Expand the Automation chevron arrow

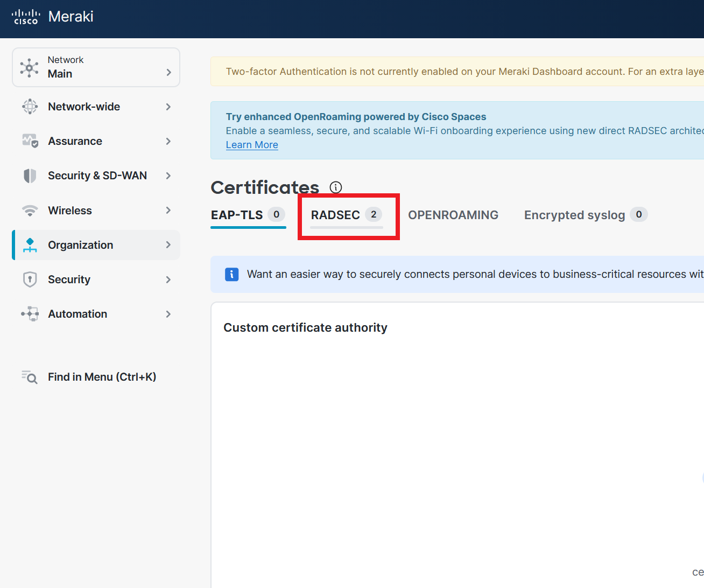pos(168,314)
